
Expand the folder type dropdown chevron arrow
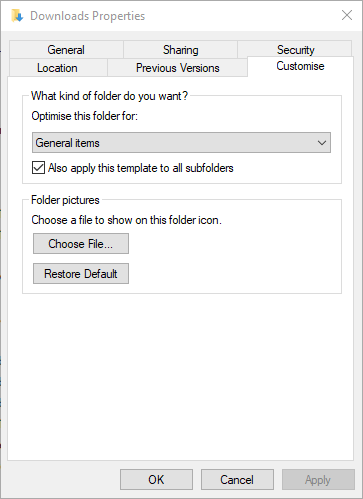pyautogui.click(x=322, y=143)
